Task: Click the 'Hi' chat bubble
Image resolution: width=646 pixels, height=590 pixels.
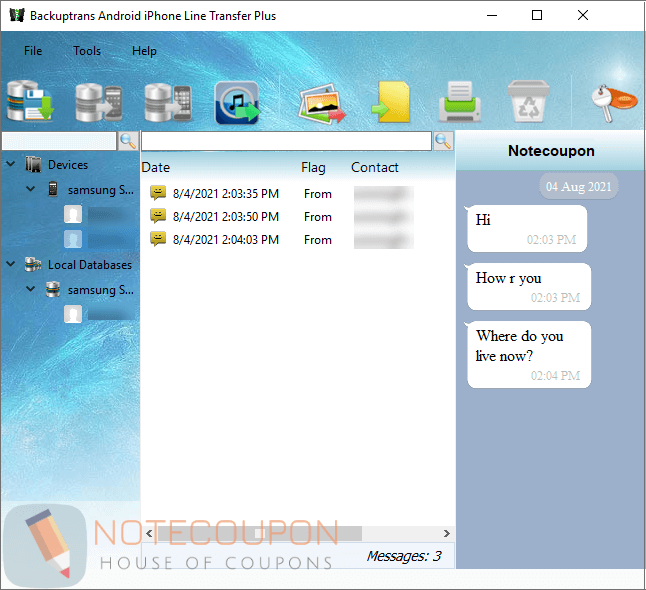Action: point(527,229)
